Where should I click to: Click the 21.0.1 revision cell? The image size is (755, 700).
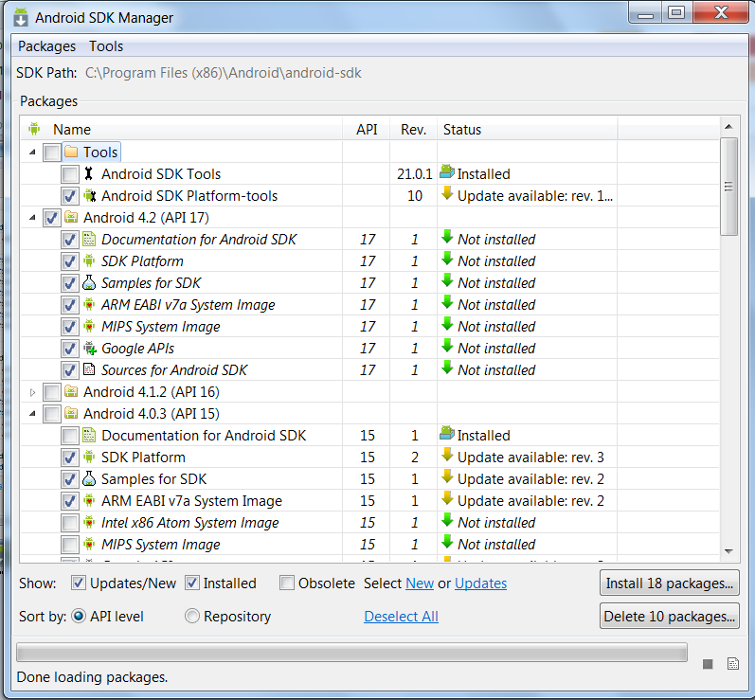(x=414, y=173)
